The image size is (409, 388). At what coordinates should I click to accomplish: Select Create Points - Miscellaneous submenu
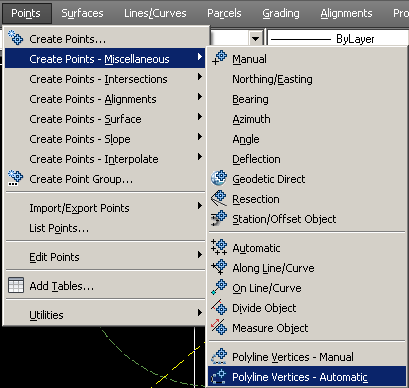point(105,59)
